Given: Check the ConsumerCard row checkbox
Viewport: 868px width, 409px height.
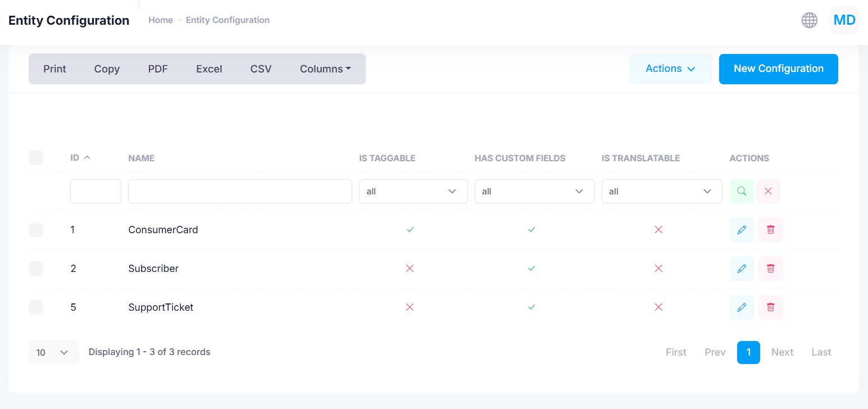Looking at the screenshot, I should 36,230.
